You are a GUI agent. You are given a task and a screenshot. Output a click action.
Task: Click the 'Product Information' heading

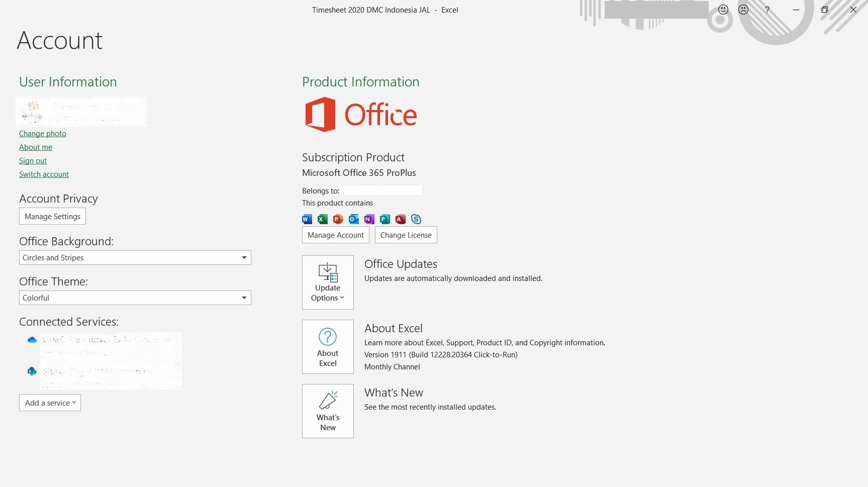click(361, 82)
